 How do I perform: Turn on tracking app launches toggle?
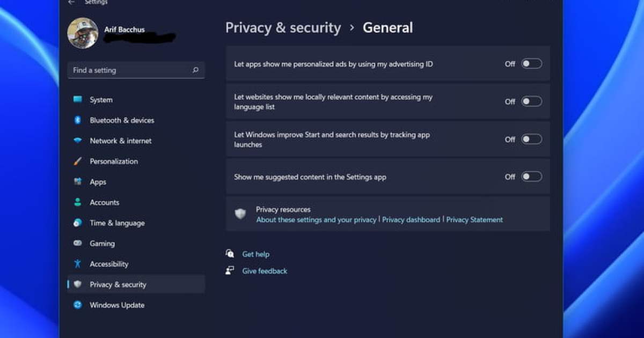tap(531, 139)
